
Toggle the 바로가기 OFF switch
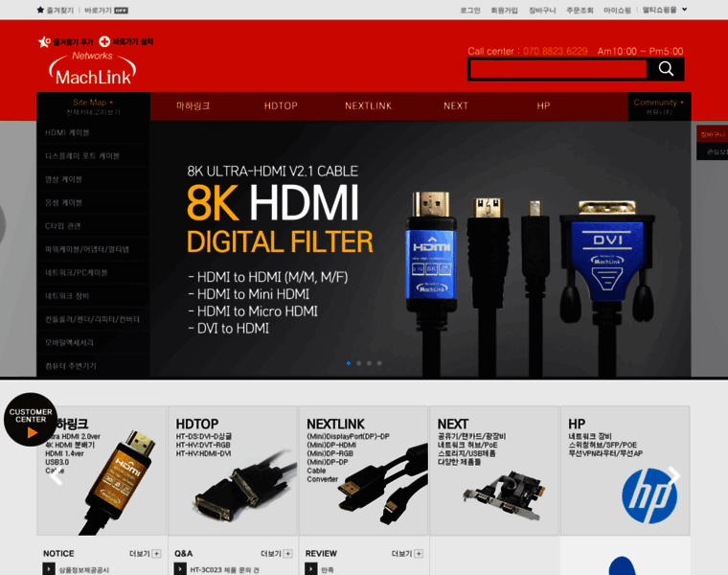tap(122, 11)
